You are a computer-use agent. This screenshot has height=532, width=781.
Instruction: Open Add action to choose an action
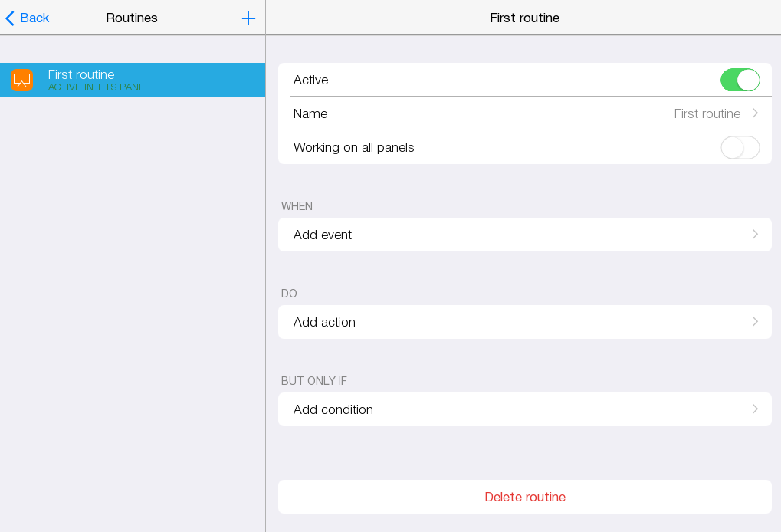coord(524,322)
